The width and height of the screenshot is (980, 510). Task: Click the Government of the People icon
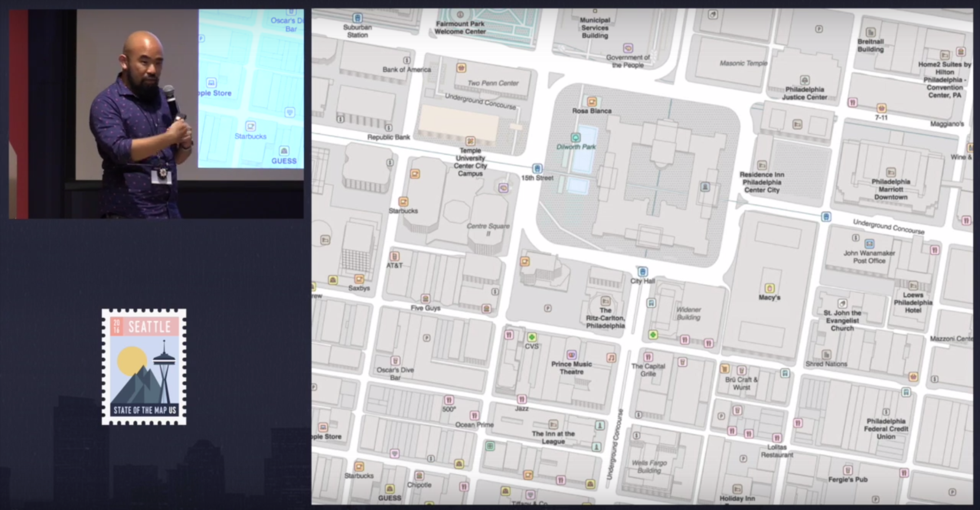(x=628, y=48)
